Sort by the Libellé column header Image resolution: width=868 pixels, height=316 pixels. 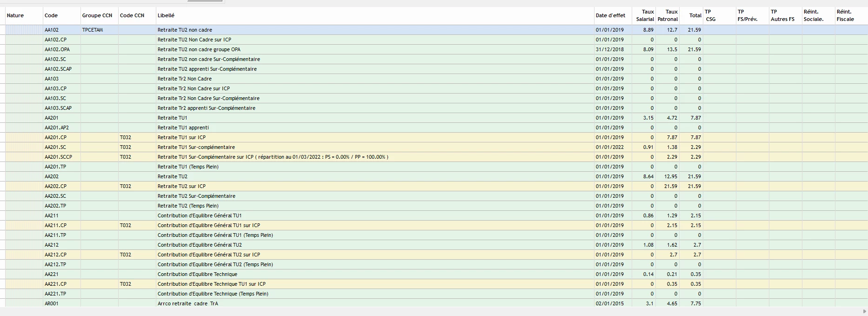click(375, 15)
